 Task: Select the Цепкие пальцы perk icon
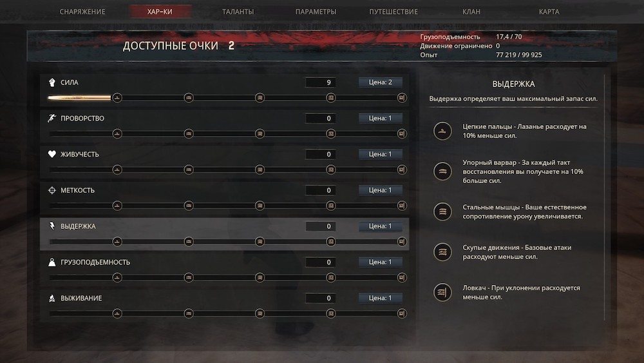[442, 131]
